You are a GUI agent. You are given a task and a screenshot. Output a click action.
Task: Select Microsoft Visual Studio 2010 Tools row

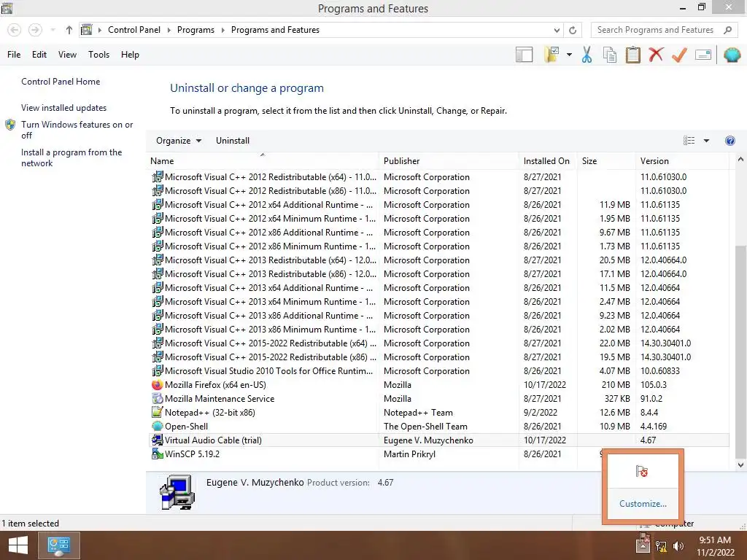(438, 371)
